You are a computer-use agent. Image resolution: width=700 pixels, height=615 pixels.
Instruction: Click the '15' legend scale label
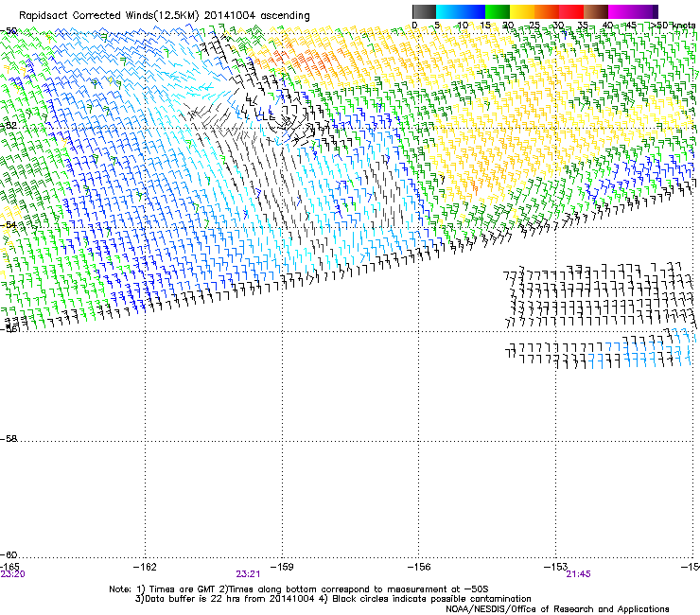pos(485,26)
